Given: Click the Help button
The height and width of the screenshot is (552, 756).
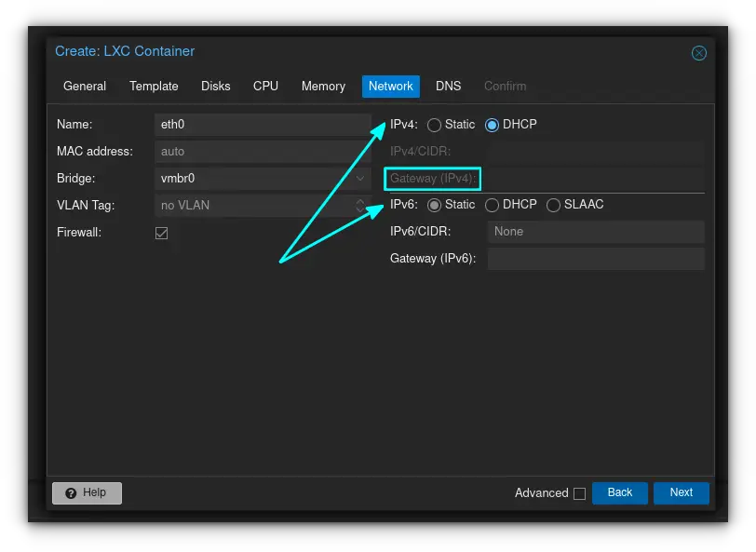Looking at the screenshot, I should tap(87, 492).
